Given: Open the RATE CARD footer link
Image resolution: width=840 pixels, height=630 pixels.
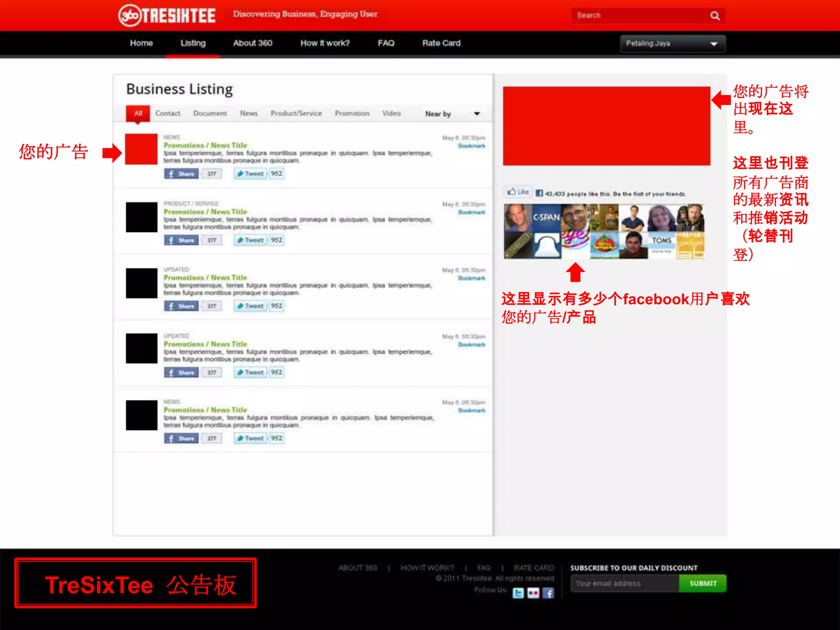Looking at the screenshot, I should pyautogui.click(x=534, y=568).
